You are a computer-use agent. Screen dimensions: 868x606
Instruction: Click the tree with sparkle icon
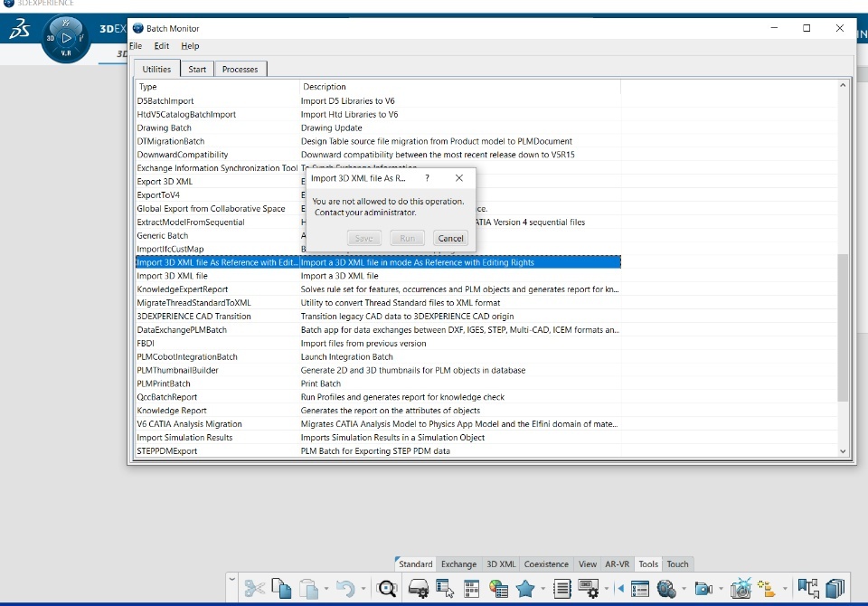768,588
